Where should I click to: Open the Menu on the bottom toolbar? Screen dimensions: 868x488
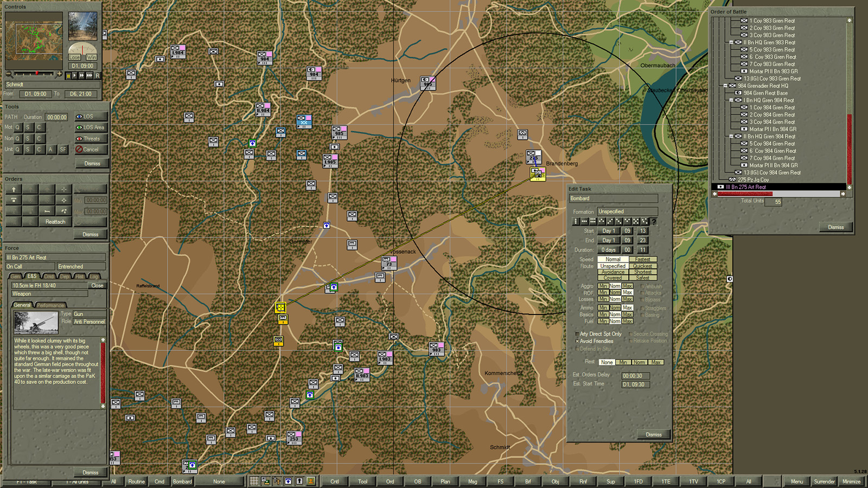point(797,481)
